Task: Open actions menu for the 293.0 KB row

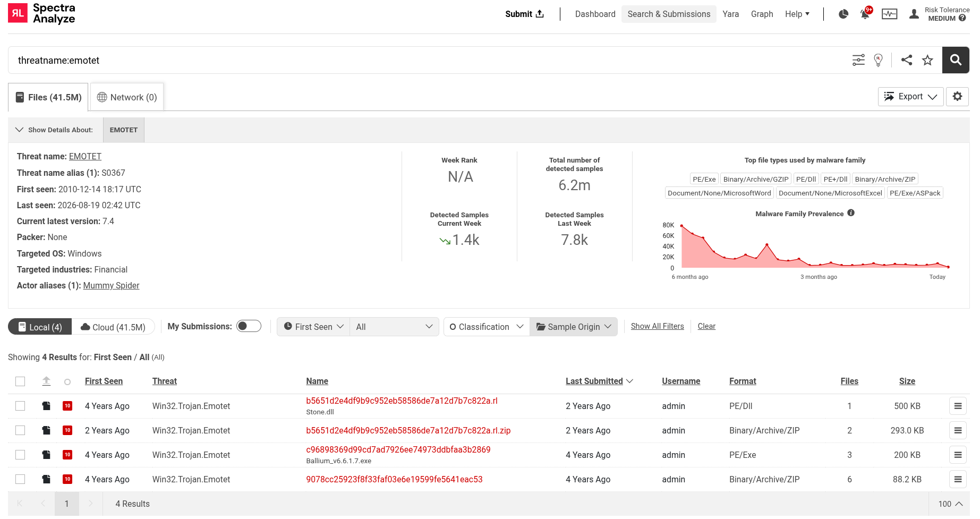Action: coord(958,430)
